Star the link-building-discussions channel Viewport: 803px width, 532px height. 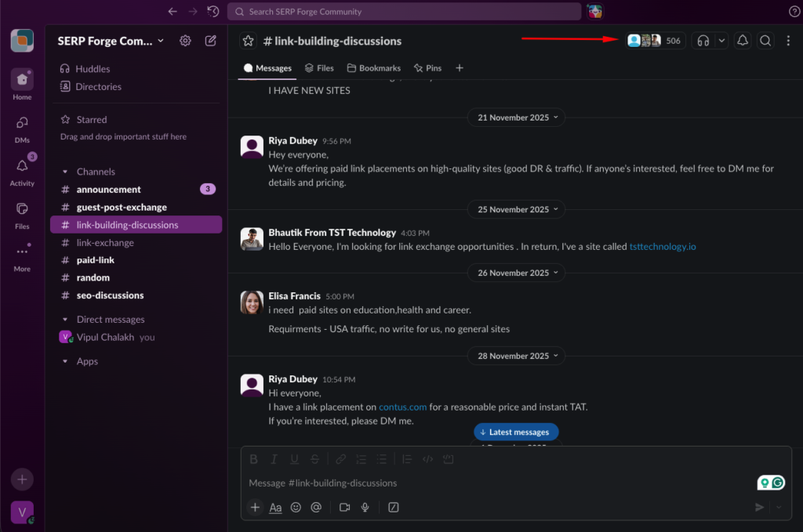point(249,41)
